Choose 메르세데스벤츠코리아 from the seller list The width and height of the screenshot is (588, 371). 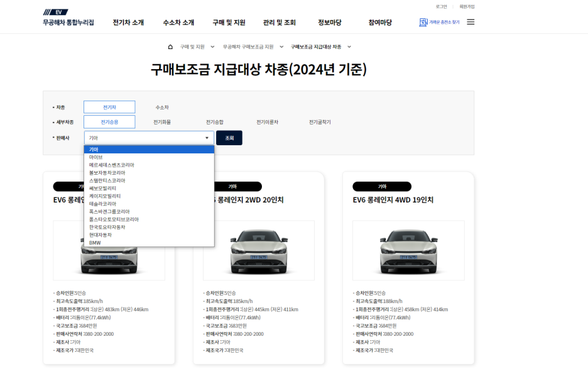coord(150,165)
